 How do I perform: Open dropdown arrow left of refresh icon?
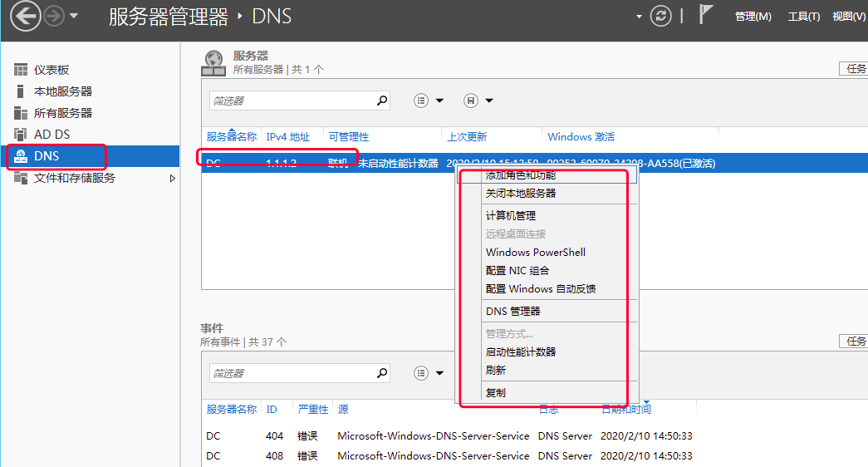pos(639,17)
